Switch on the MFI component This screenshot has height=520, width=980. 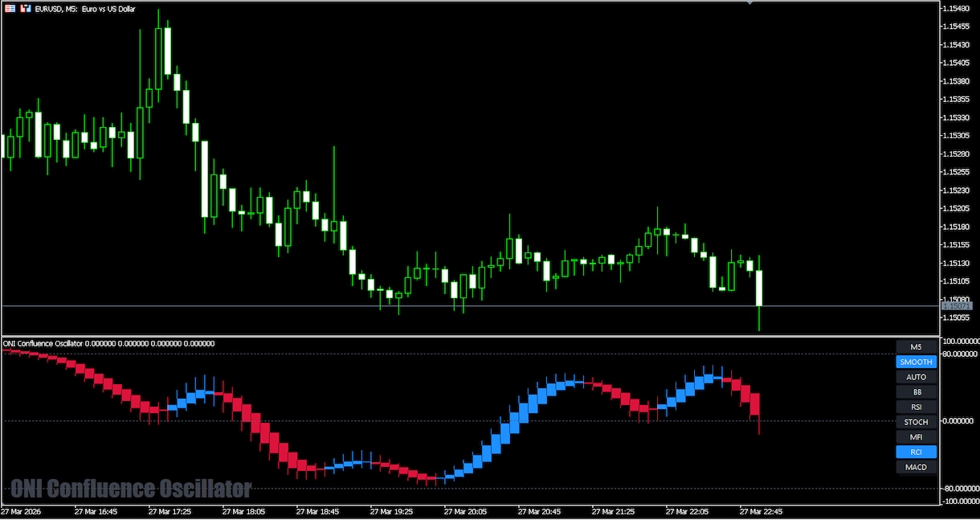(917, 437)
